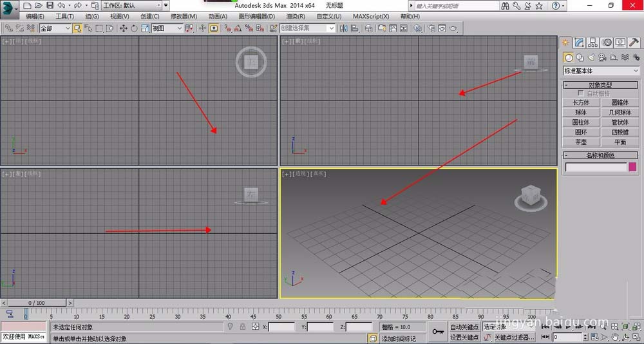Viewport: 644px width, 344px height.
Task: Select Systems category gears icon
Action: (636, 57)
